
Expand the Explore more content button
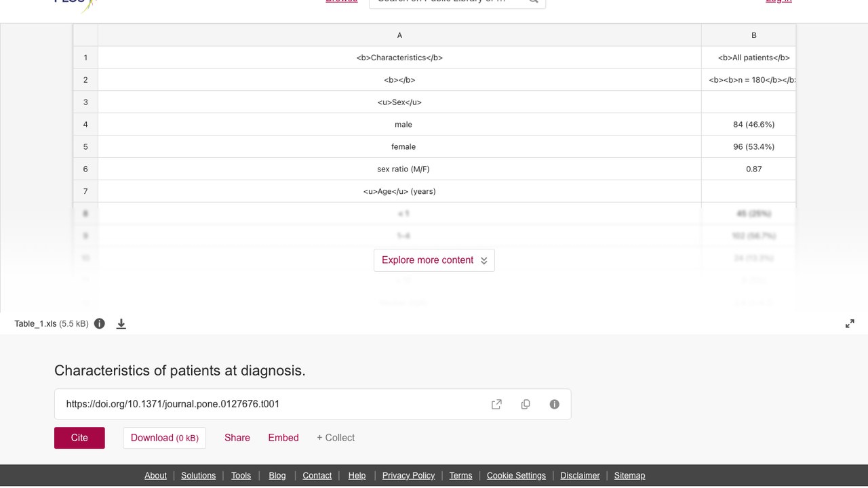[x=434, y=260]
